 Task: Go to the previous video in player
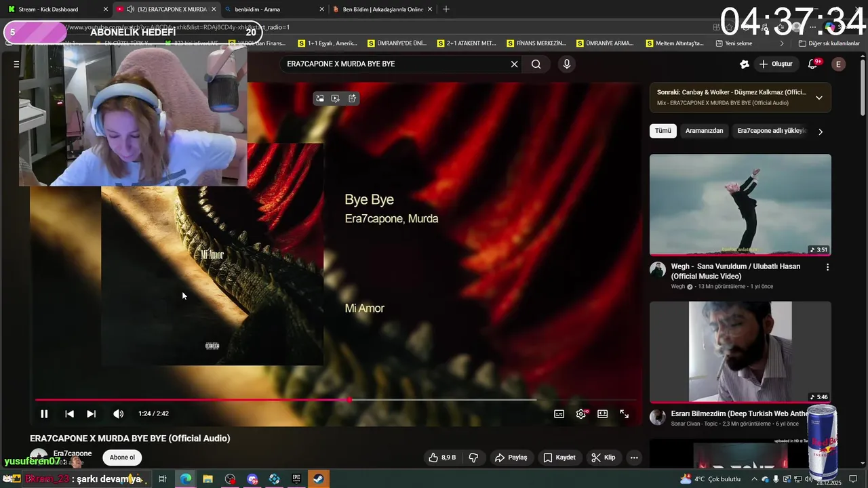pos(69,414)
